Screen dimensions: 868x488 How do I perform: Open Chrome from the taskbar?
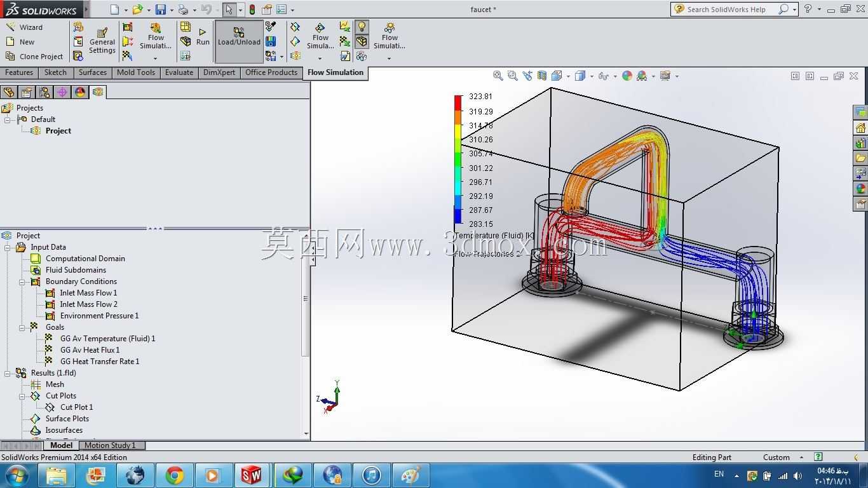point(174,475)
